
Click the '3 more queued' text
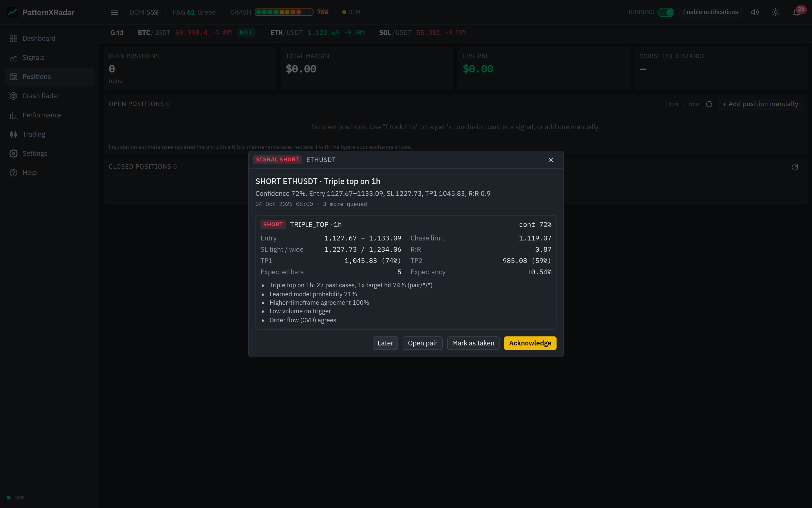[x=345, y=204]
